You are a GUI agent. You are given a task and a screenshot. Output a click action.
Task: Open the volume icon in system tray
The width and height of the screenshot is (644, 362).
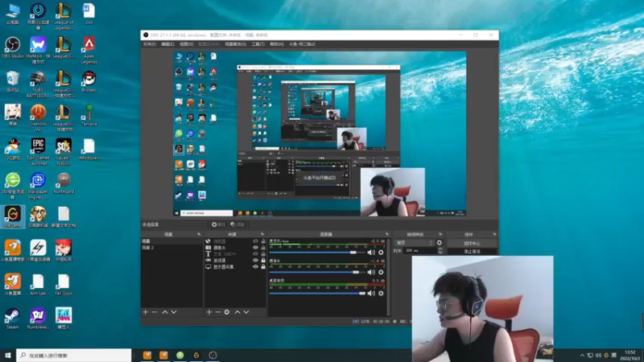tap(598, 356)
